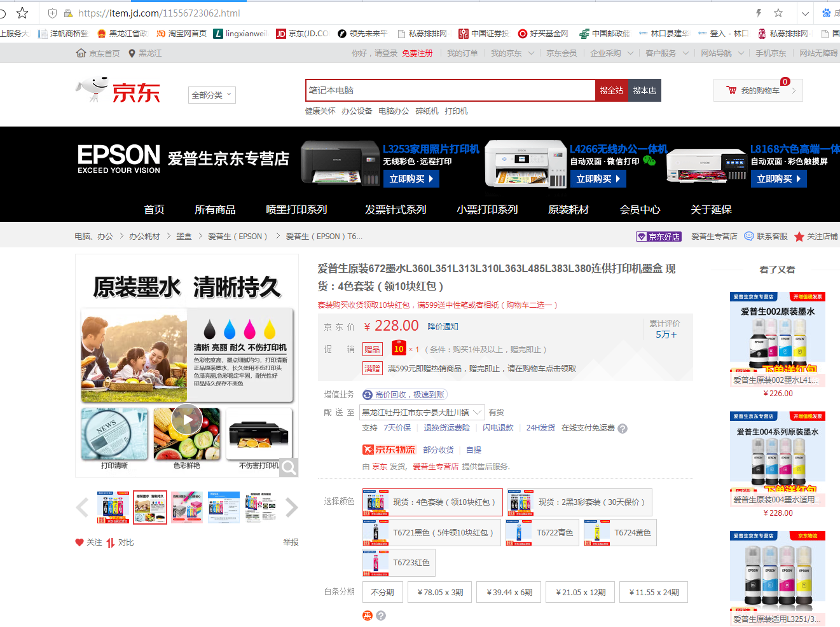Viewport: 840px width, 627px height.
Task: Open 喷墨打印系列 store menu tab
Action: pyautogui.click(x=296, y=209)
